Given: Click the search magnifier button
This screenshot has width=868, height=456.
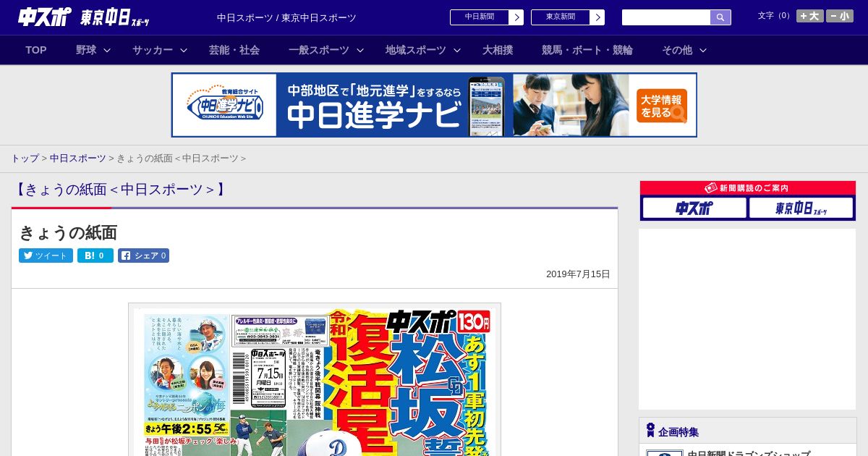Looking at the screenshot, I should tap(720, 17).
